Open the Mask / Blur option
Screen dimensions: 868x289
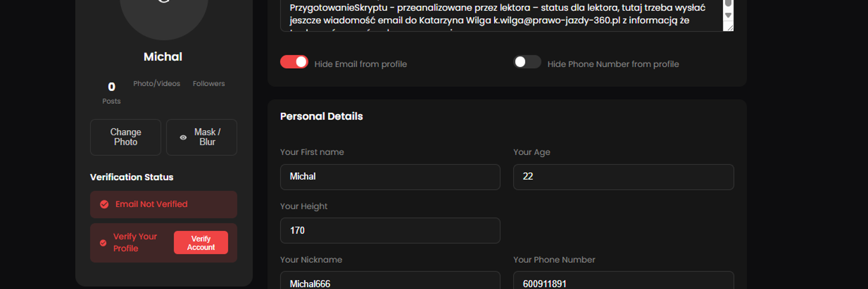[202, 137]
